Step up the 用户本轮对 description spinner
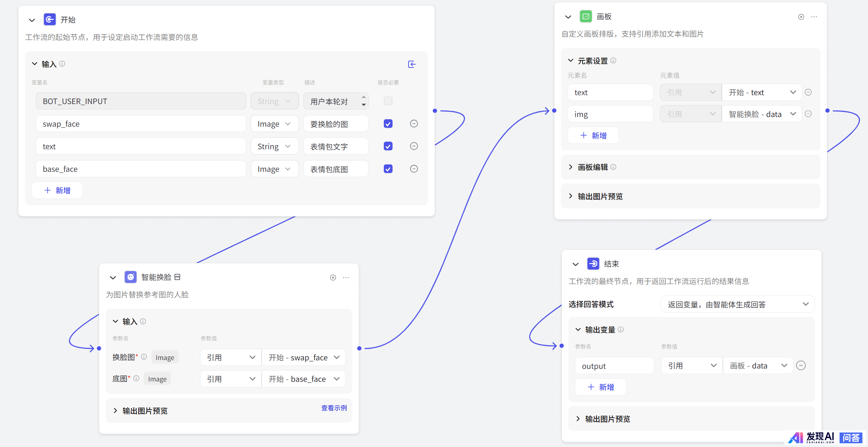Image resolution: width=868 pixels, height=447 pixels. tap(364, 97)
